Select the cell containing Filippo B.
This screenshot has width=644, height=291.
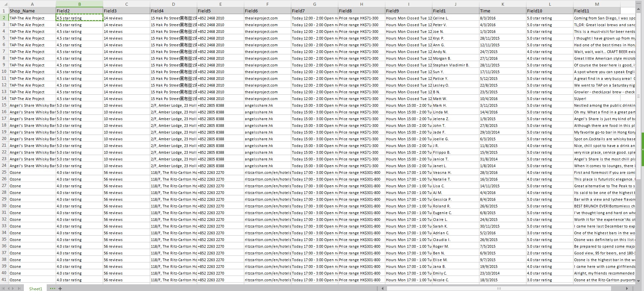click(x=456, y=152)
